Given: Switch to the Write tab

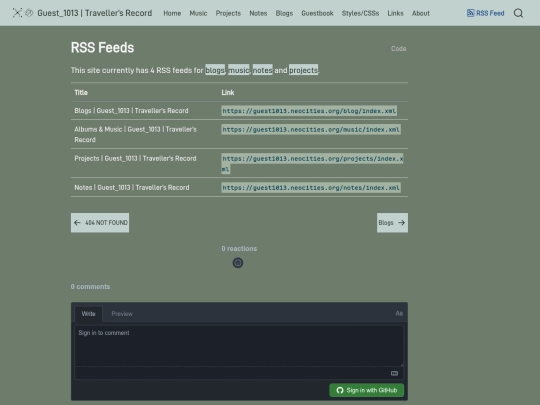Looking at the screenshot, I should pyautogui.click(x=89, y=314).
